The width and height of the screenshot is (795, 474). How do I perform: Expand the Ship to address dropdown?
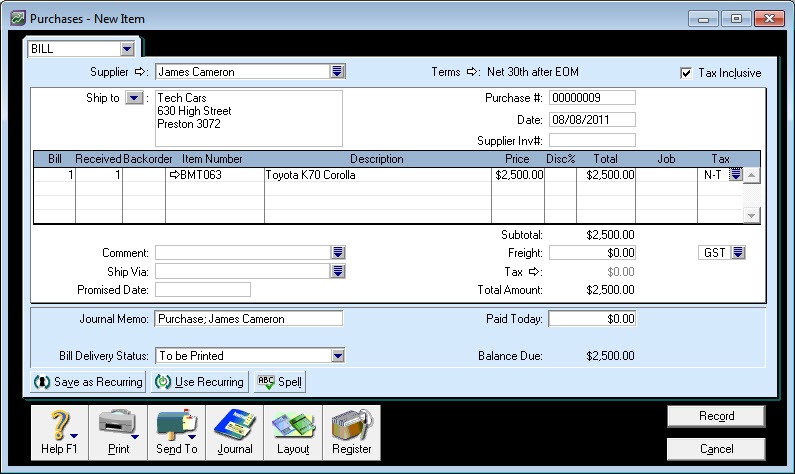(x=134, y=98)
